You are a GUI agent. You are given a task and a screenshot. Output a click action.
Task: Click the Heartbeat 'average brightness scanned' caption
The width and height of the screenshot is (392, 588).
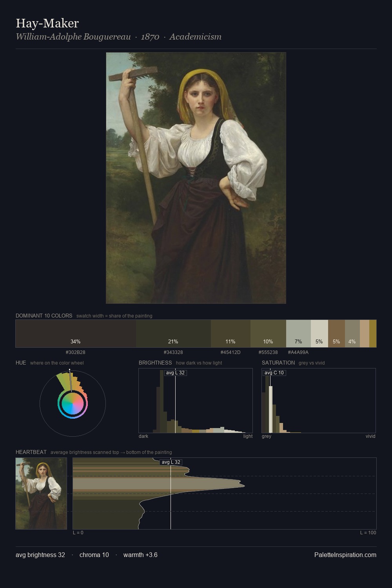pyautogui.click(x=111, y=452)
